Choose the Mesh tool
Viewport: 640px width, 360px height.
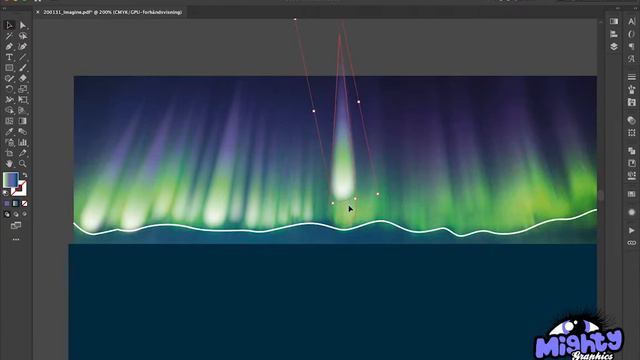(9, 121)
